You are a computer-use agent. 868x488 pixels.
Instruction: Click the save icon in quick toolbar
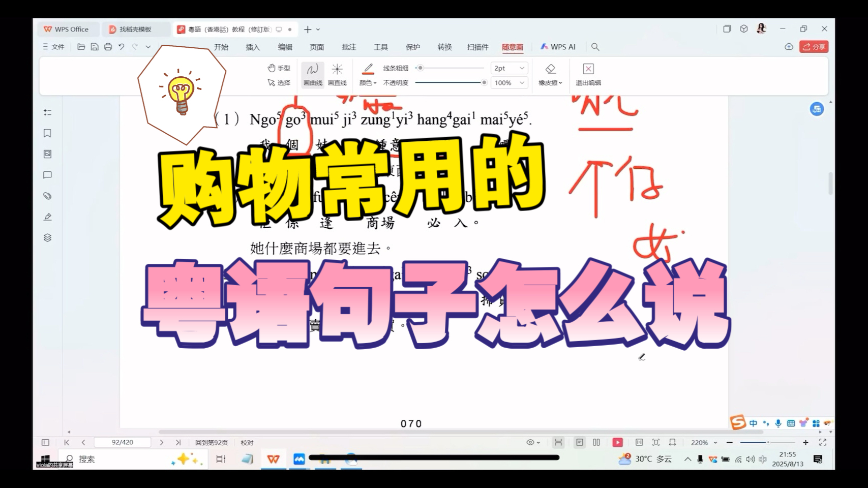(x=95, y=47)
